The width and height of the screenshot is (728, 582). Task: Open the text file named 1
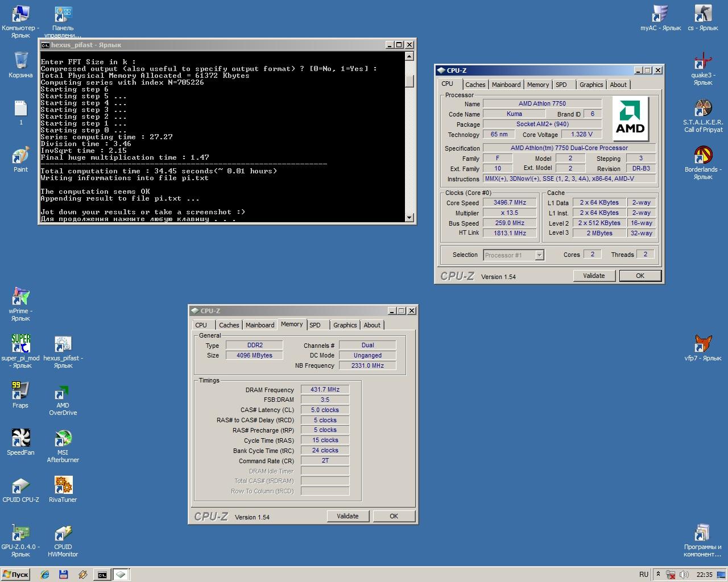pyautogui.click(x=20, y=113)
